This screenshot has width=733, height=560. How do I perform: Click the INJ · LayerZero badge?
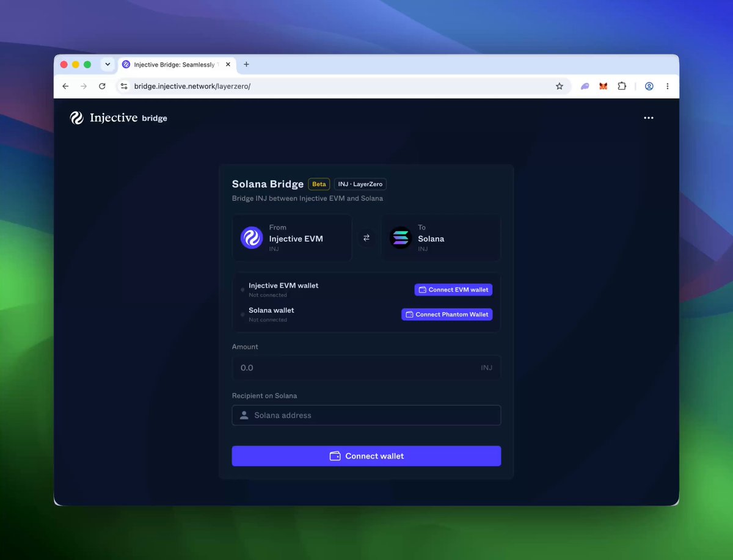(x=360, y=184)
